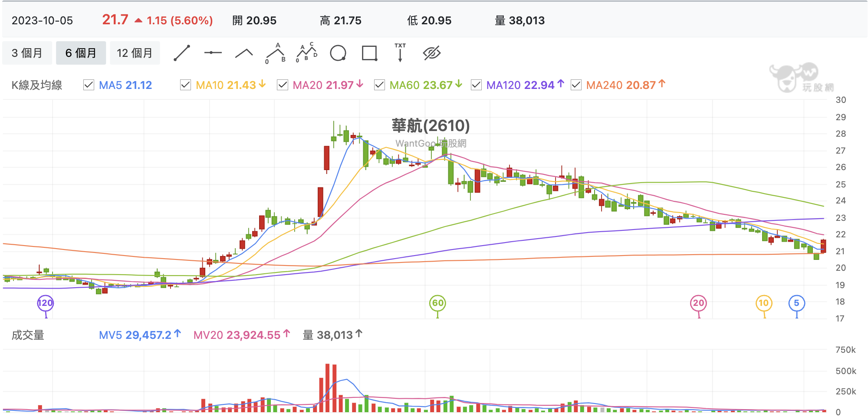
Task: Uncheck the MA10 moving average checkbox
Action: pos(185,85)
